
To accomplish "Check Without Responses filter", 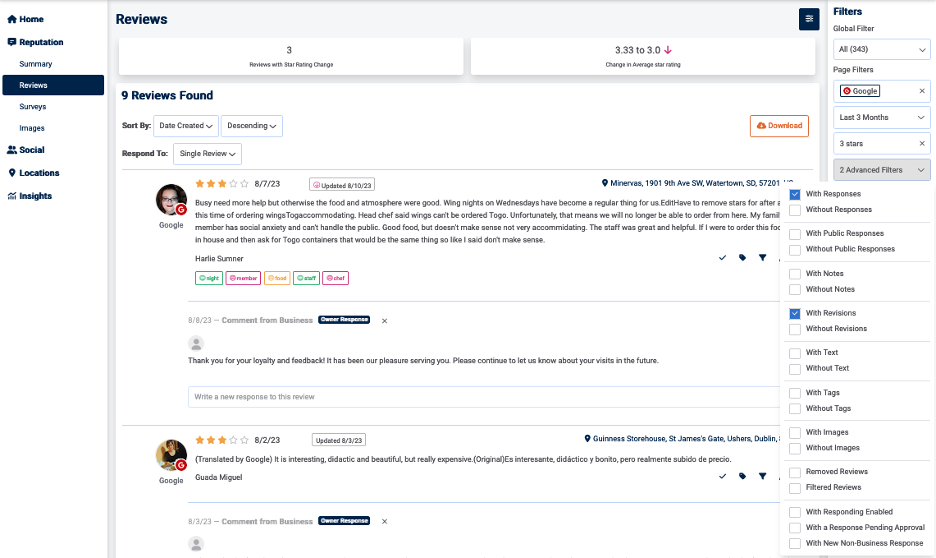I will coord(795,210).
